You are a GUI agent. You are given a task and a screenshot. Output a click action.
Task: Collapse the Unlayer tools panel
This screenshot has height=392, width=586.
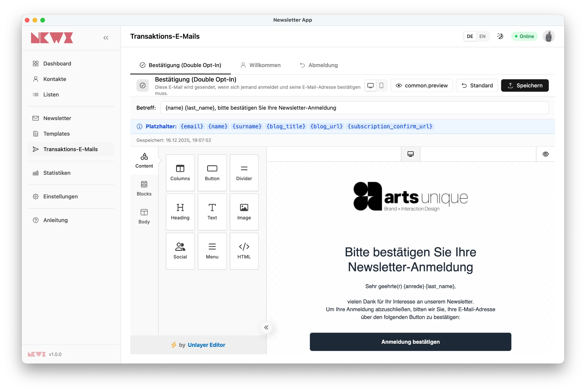pos(266,327)
